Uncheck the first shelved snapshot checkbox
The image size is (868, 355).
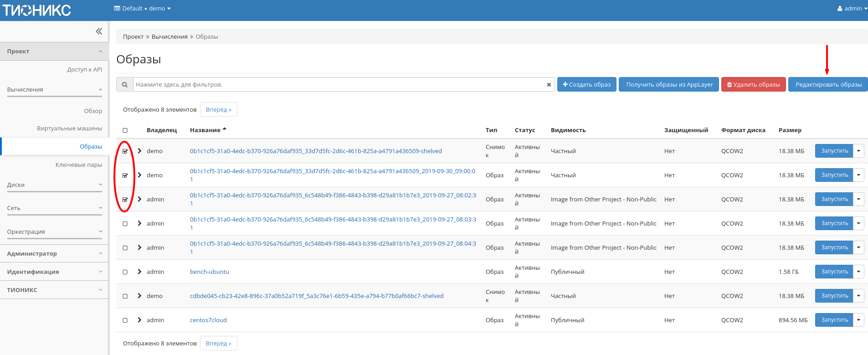(x=125, y=151)
